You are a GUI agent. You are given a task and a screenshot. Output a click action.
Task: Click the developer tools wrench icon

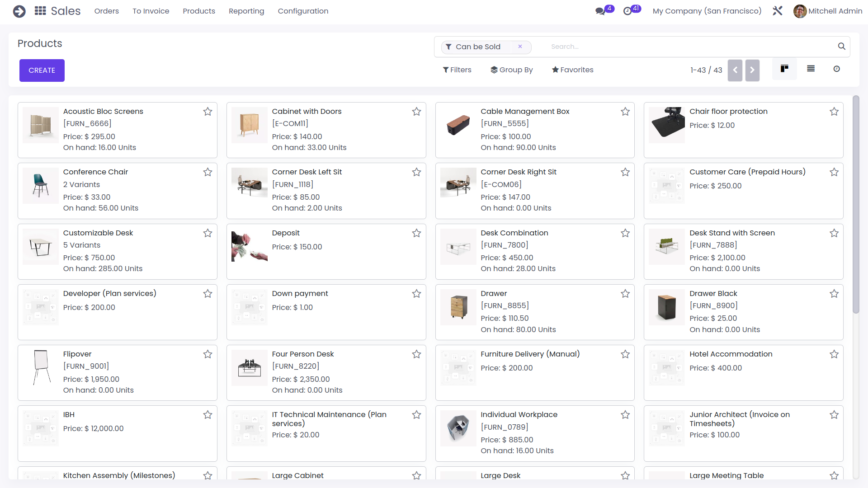coord(778,11)
